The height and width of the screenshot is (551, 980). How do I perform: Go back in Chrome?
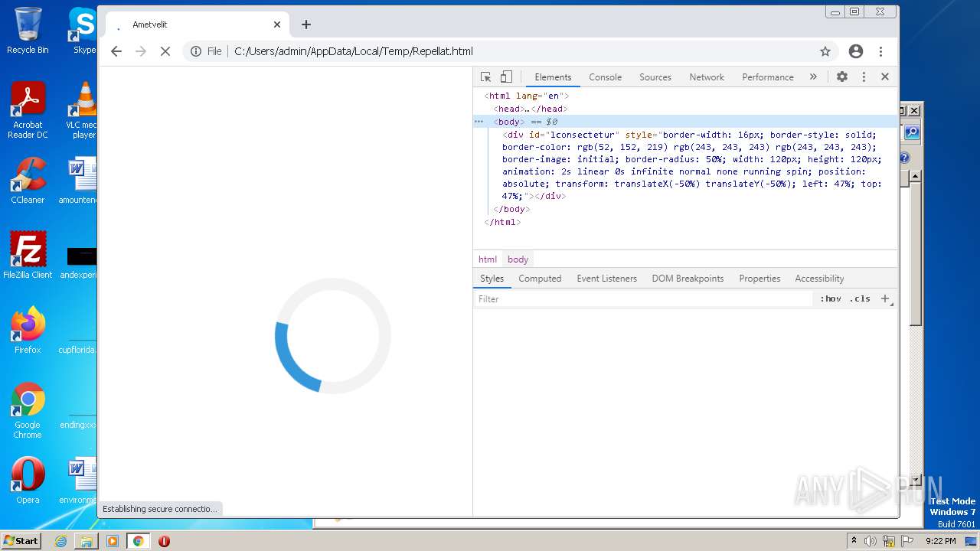point(116,51)
